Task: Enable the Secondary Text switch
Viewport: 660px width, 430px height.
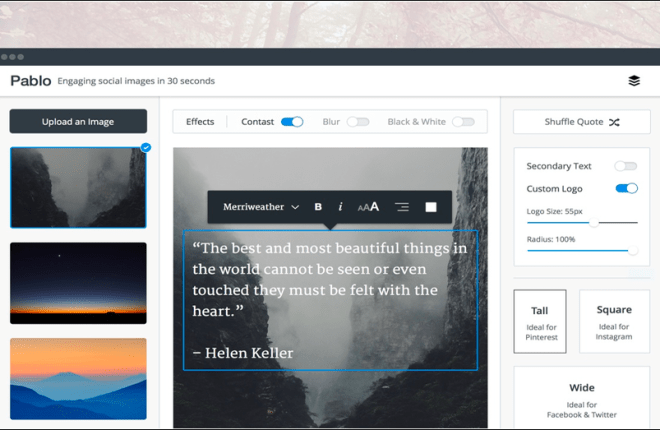Action: [x=626, y=166]
